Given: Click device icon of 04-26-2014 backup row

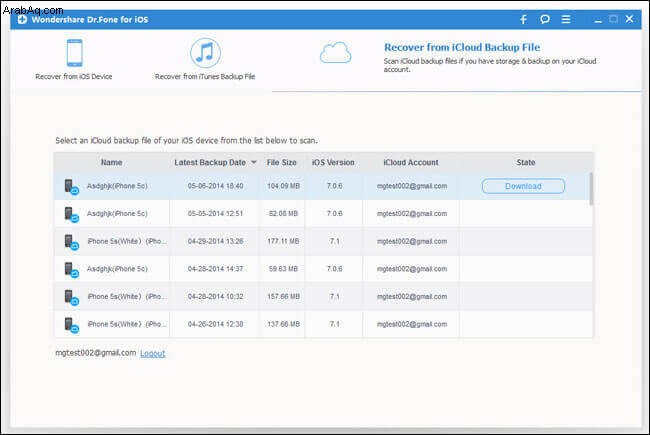Looking at the screenshot, I should 71,325.
